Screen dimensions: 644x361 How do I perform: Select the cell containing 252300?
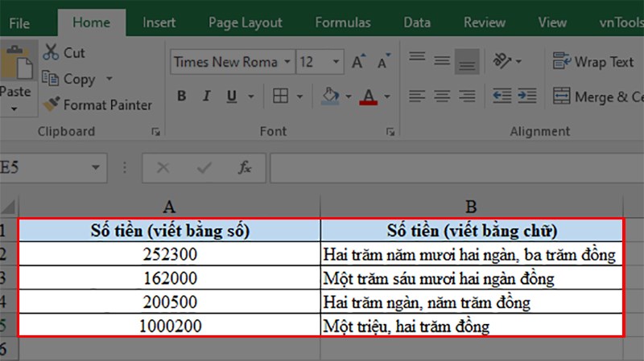tap(169, 254)
